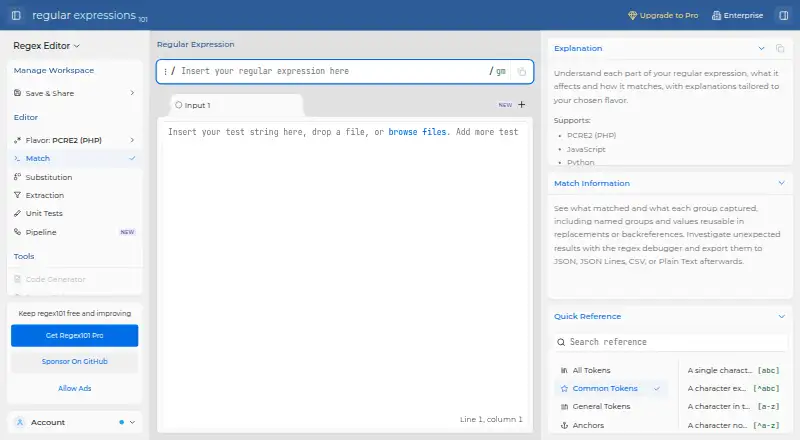Image resolution: width=800 pixels, height=440 pixels.
Task: Click the Extraction funnel icon
Action: point(17,195)
